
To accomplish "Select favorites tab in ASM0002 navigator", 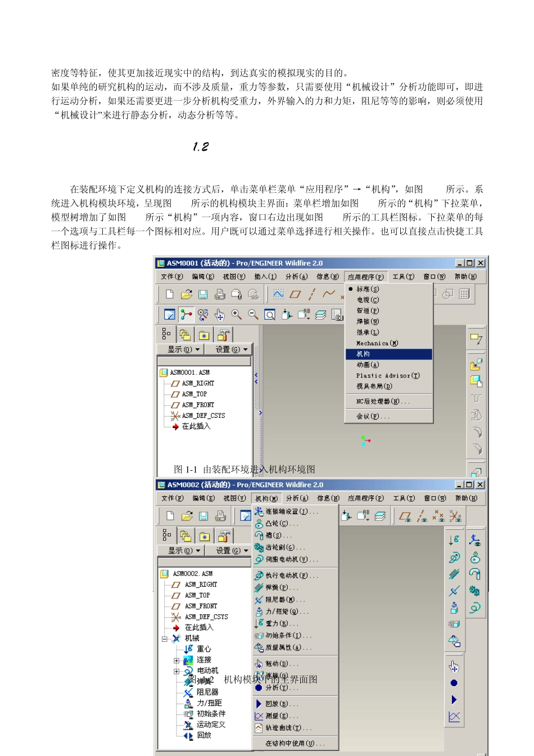I will 205,536.
